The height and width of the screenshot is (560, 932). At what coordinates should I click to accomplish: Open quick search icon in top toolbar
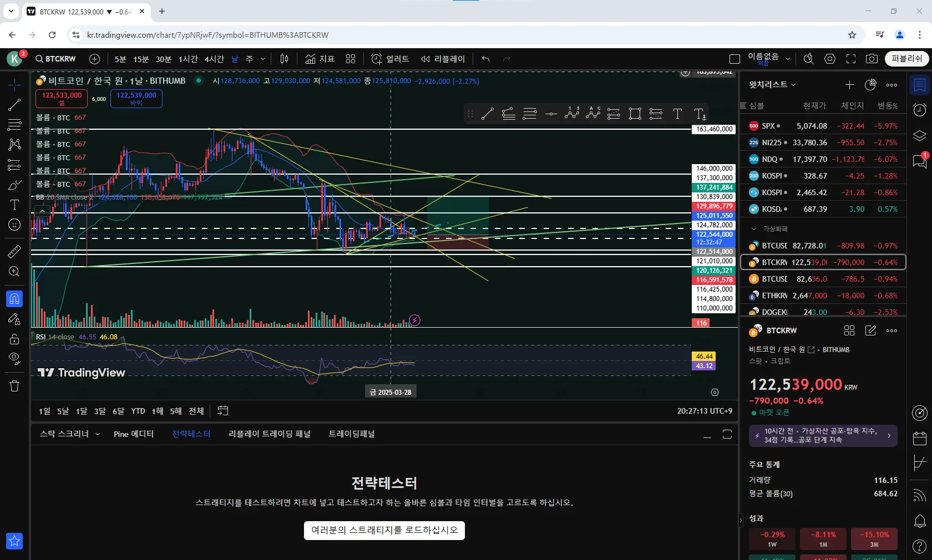point(809,59)
